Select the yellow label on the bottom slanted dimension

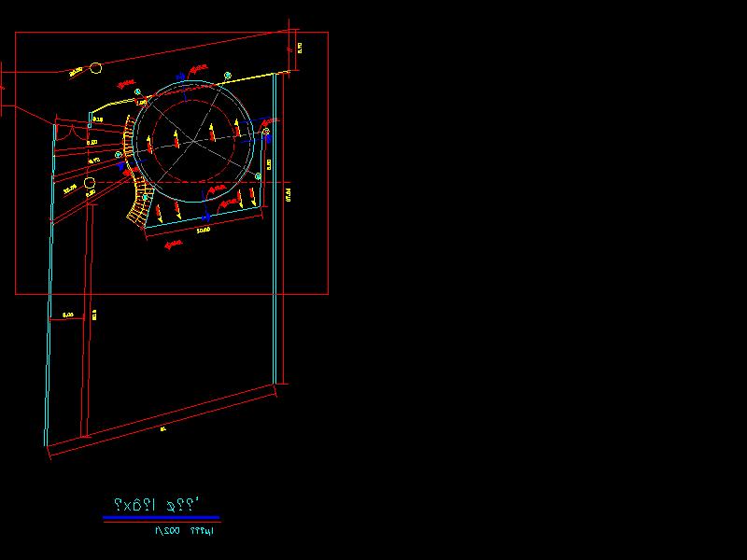click(162, 429)
